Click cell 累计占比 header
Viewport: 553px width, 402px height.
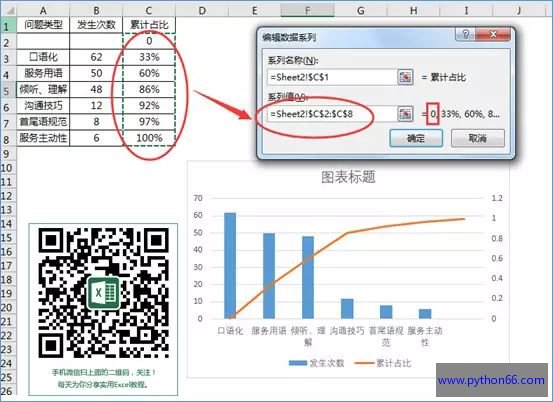(x=149, y=25)
